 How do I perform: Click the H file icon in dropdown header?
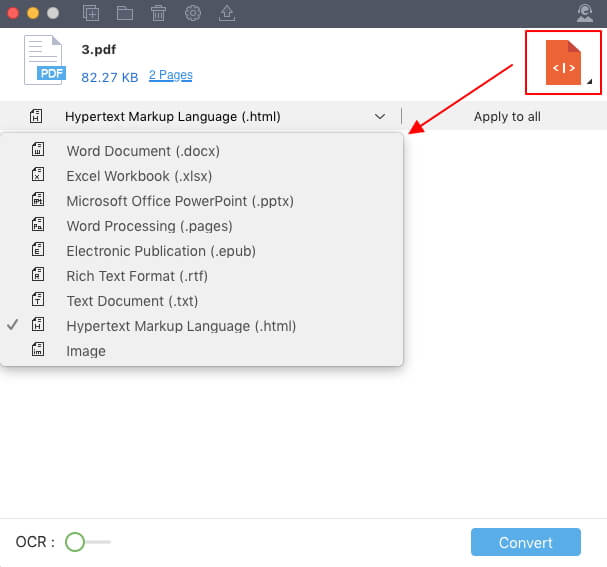coord(36,115)
